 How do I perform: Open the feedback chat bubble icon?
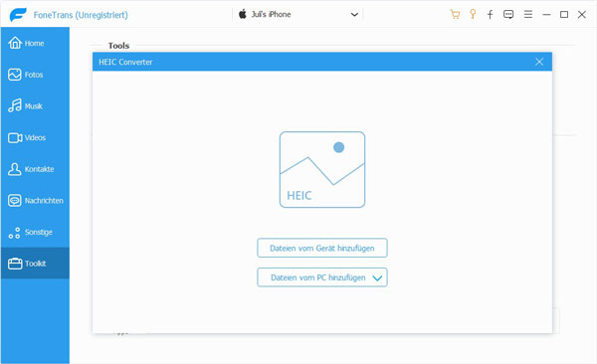tap(508, 15)
